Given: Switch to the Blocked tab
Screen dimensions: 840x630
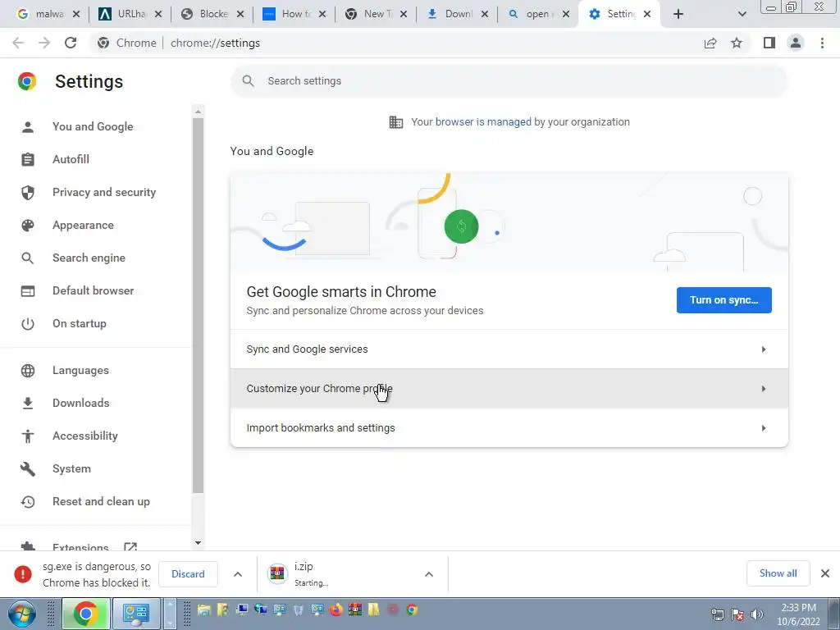Looking at the screenshot, I should pos(206,14).
